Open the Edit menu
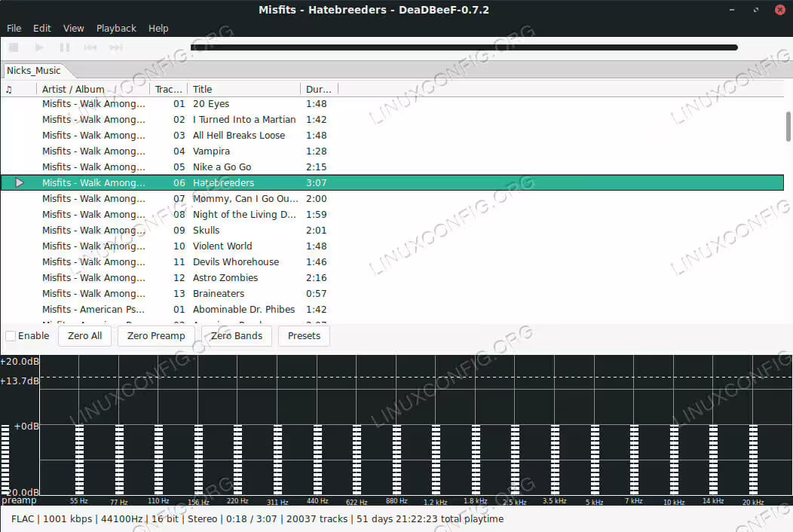The width and height of the screenshot is (793, 532). point(42,29)
